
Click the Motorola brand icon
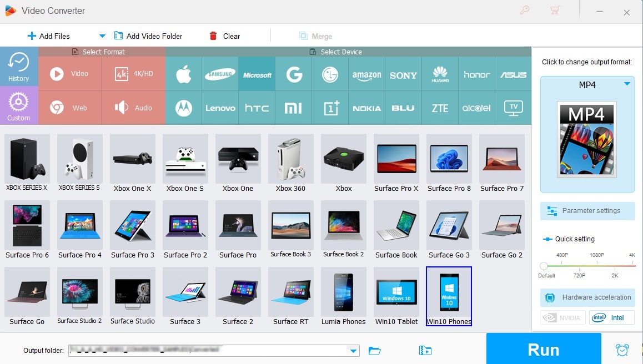[184, 108]
